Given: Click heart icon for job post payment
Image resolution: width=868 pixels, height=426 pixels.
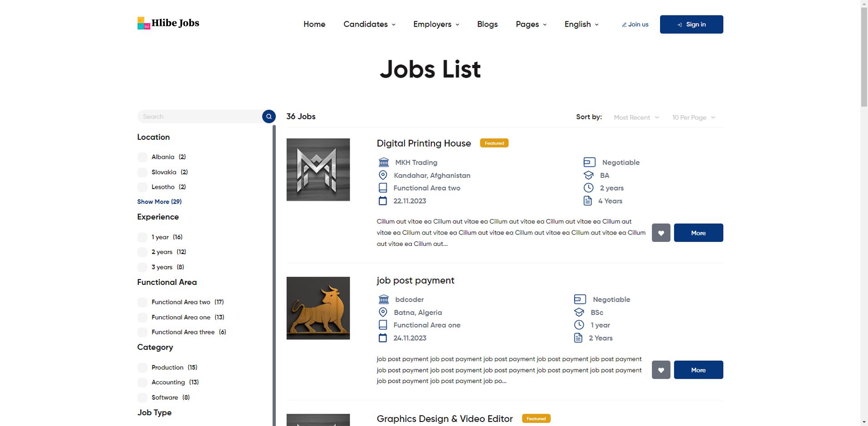Looking at the screenshot, I should tap(661, 370).
